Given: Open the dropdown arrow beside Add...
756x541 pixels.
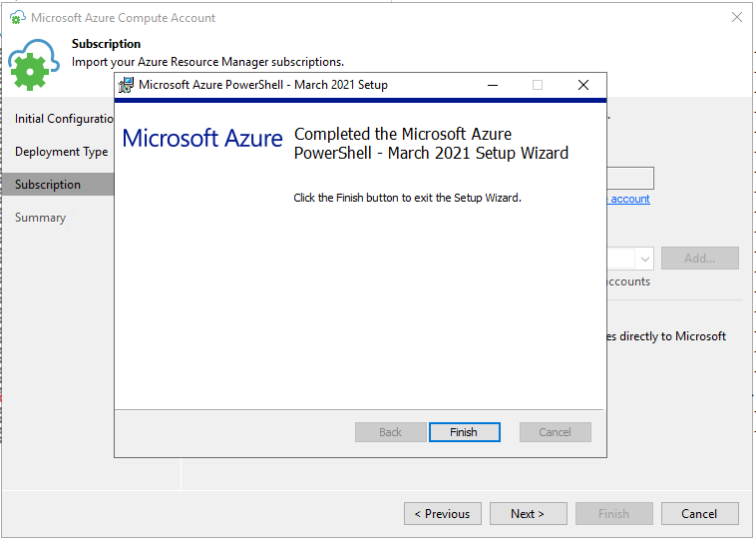Looking at the screenshot, I should click(644, 259).
